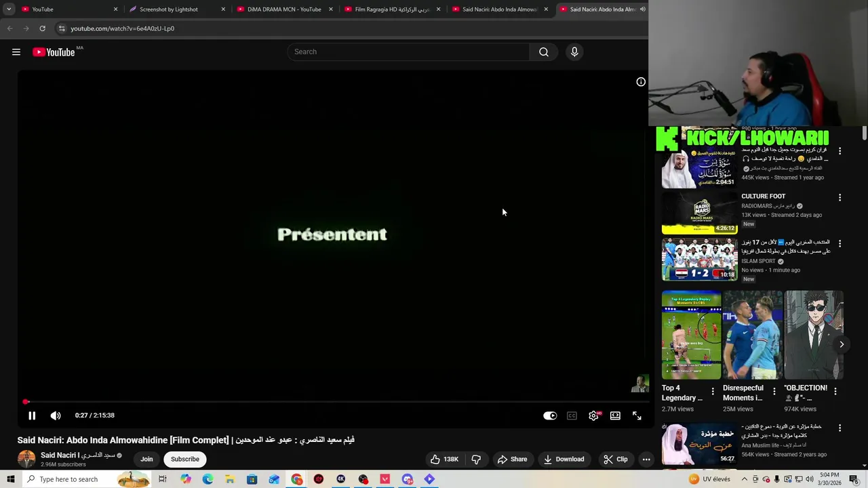Open the YouTube guide hamburger menu
868x488 pixels.
pos(16,52)
